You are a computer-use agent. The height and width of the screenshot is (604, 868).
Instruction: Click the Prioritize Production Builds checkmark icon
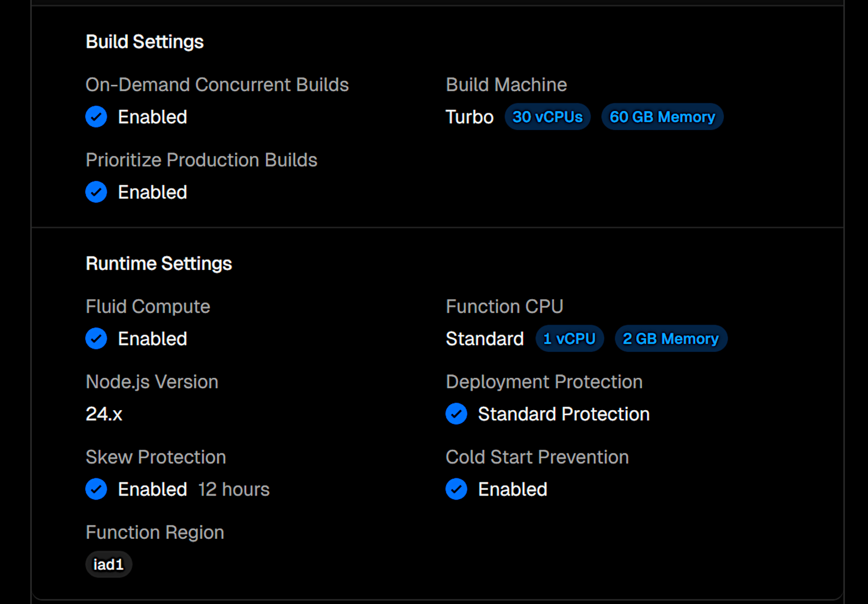pos(96,192)
